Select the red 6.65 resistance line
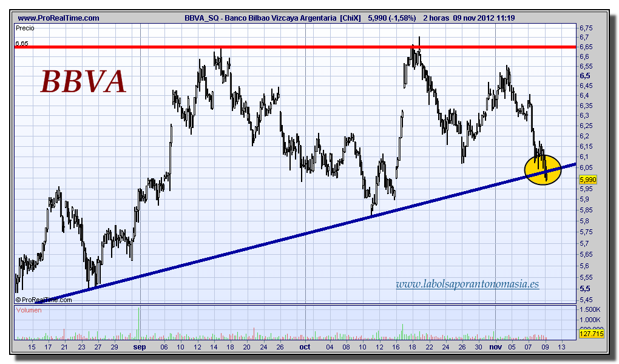Screen dimensions: 619x364 295,47
